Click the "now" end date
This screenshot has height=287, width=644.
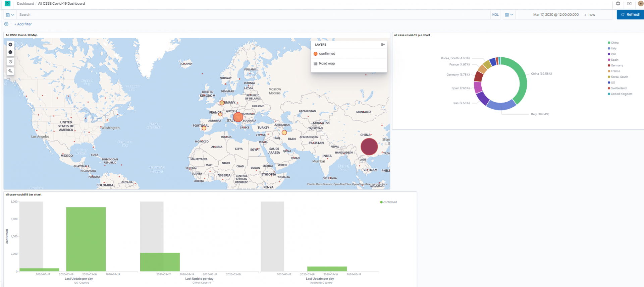point(592,15)
